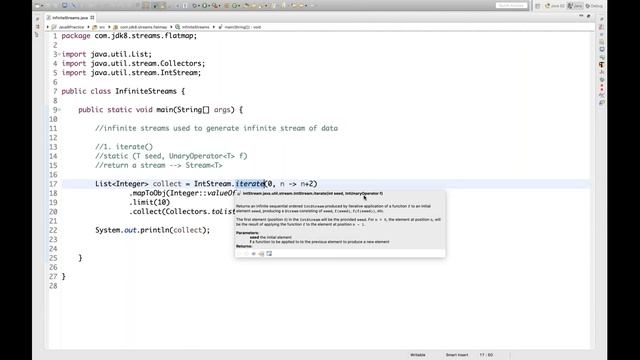Screen dimensions: 640x360
Task: Maximize the editor area
Action: tap(589, 16)
